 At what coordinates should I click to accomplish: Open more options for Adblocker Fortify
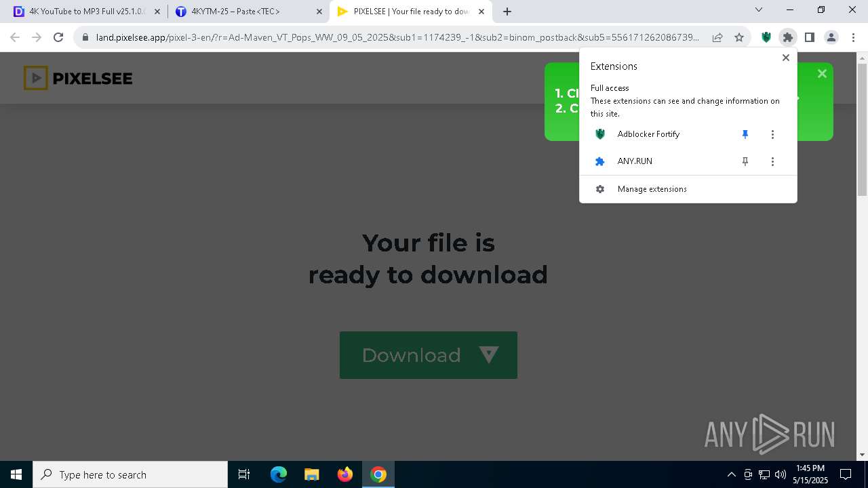[x=772, y=134]
